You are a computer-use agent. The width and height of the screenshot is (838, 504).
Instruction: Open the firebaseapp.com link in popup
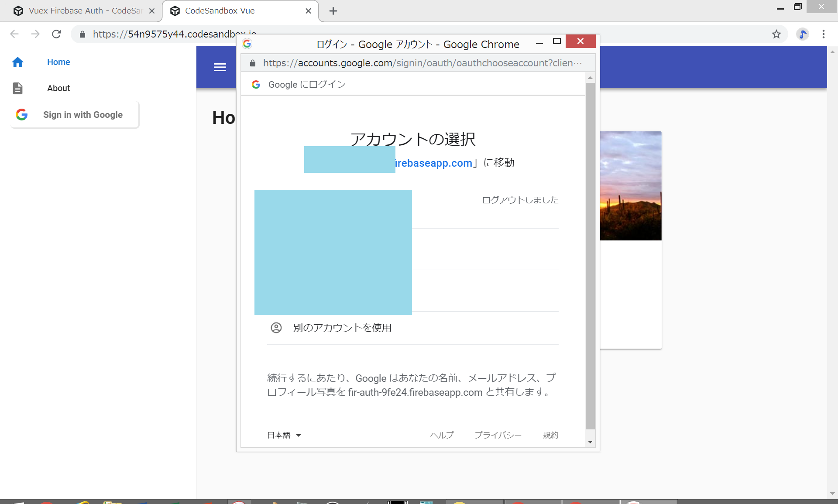[433, 163]
